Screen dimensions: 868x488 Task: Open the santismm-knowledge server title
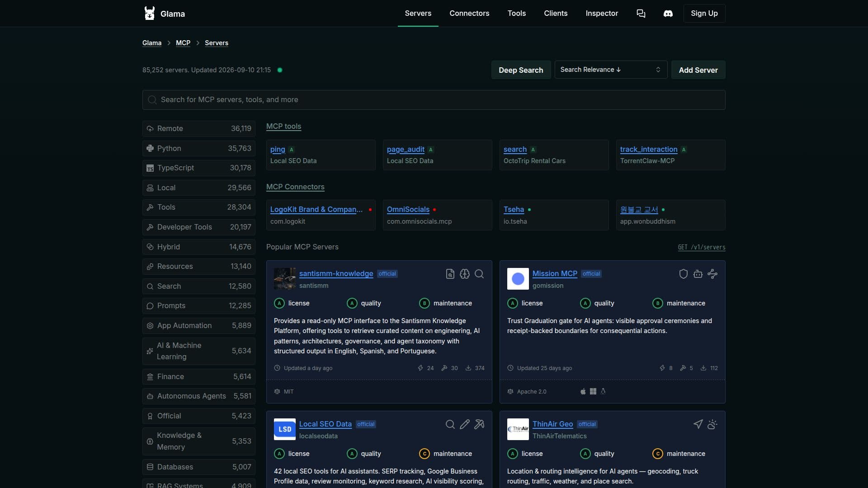tap(336, 274)
